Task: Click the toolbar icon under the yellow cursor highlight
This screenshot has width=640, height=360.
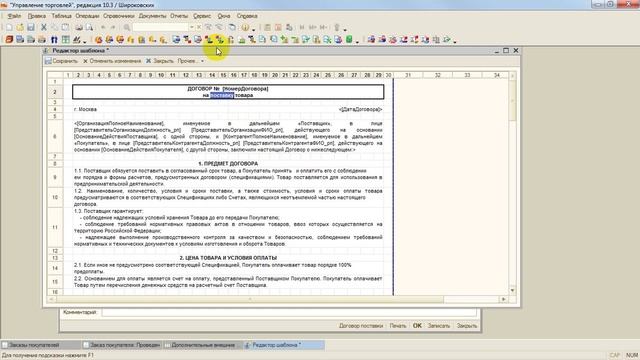Action: 220,40
